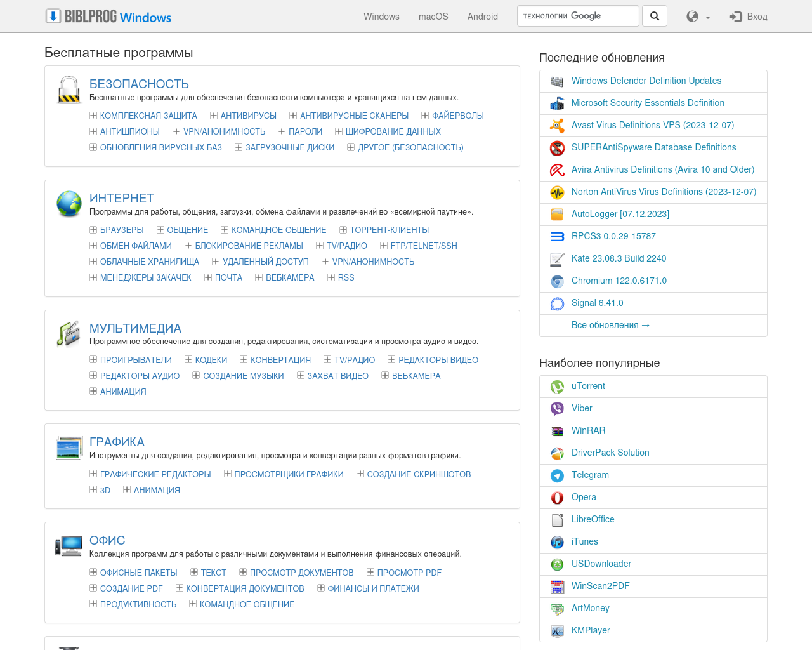This screenshot has width=812, height=650.
Task: Open the ПРОСМОТР PDF subcategory
Action: coord(409,573)
